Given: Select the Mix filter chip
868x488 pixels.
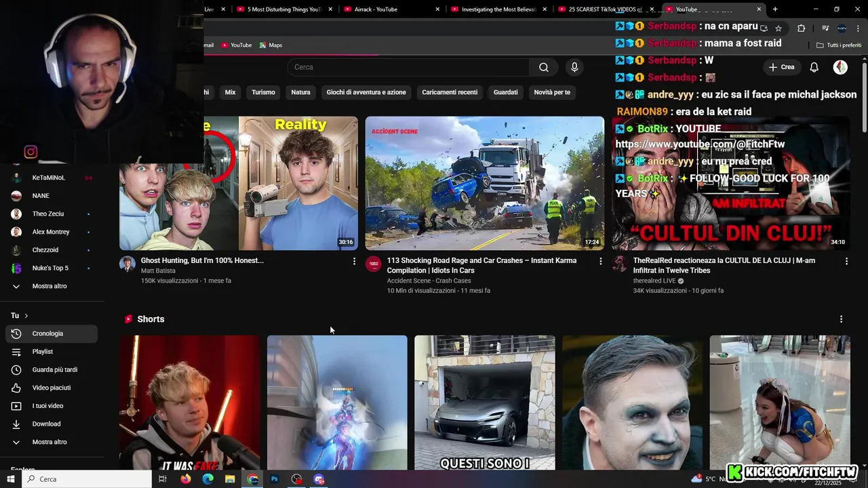Looking at the screenshot, I should click(231, 92).
